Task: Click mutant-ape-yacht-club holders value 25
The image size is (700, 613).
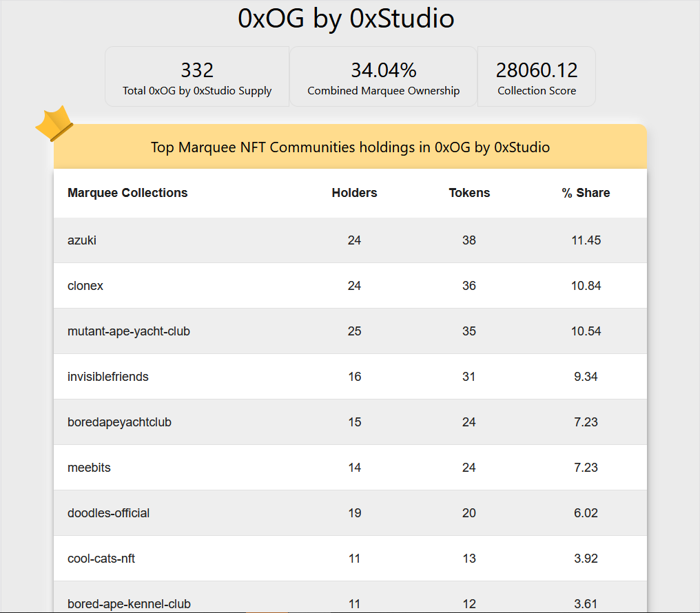Action: (x=354, y=331)
